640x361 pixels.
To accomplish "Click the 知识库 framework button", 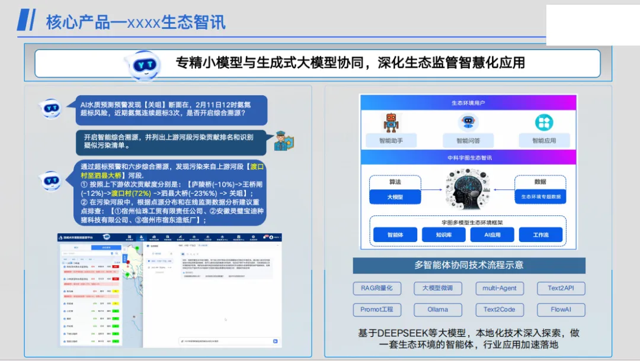I will tap(444, 235).
